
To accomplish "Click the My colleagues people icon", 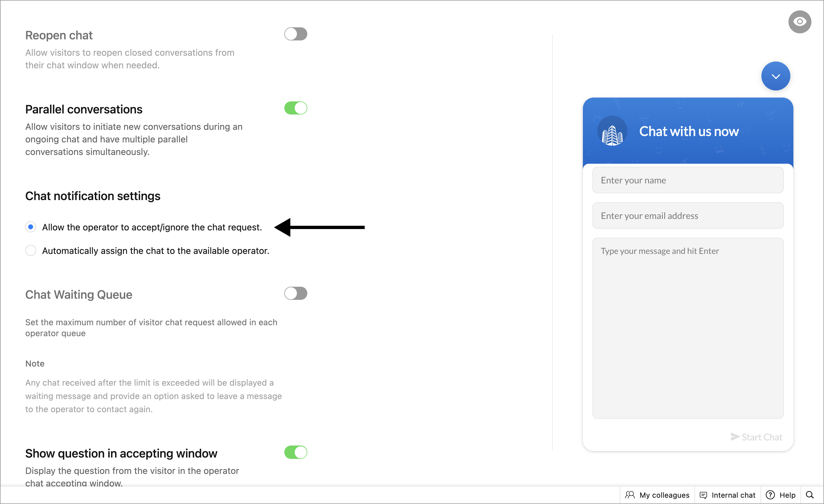I will (630, 495).
